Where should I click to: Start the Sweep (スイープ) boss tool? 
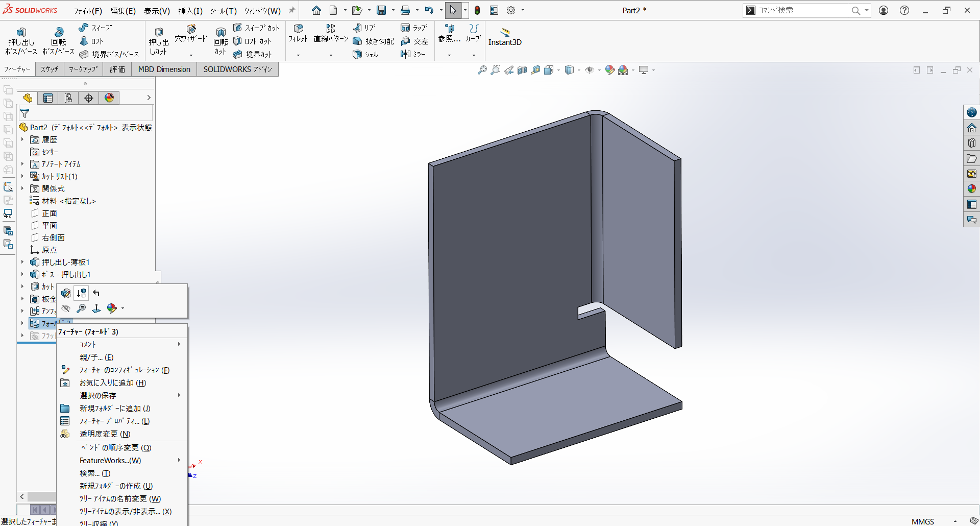tap(95, 28)
